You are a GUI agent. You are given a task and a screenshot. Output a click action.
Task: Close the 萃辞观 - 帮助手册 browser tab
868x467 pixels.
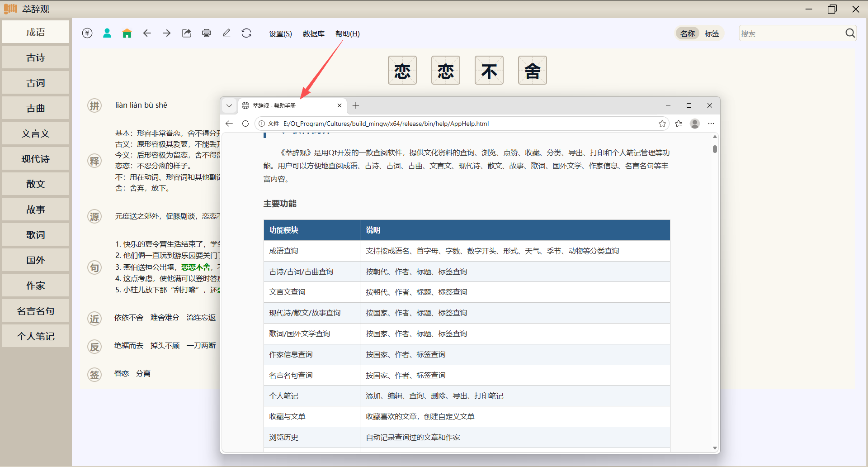coord(340,105)
